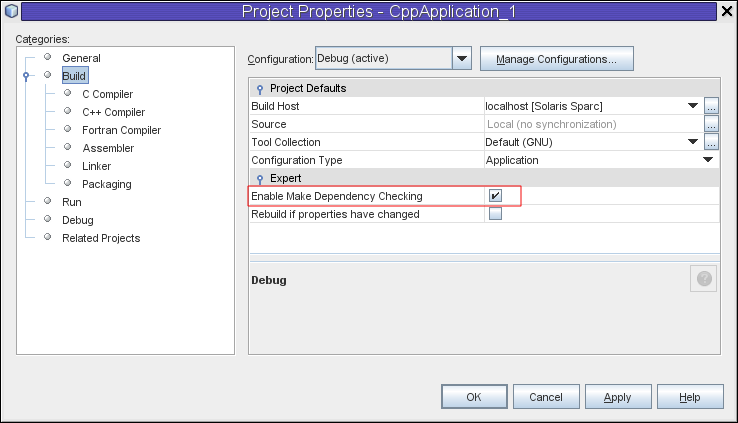Select C++ Compiler in categories tree
The width and height of the screenshot is (738, 423).
click(113, 112)
